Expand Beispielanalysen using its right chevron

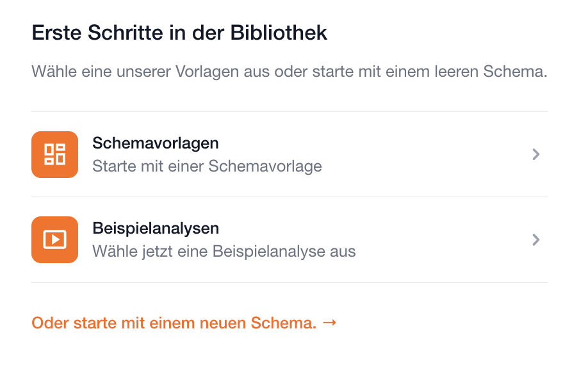tap(536, 240)
